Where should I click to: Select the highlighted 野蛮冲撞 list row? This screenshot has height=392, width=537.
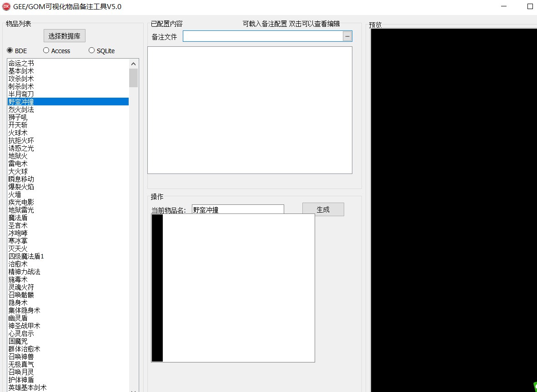pyautogui.click(x=68, y=102)
